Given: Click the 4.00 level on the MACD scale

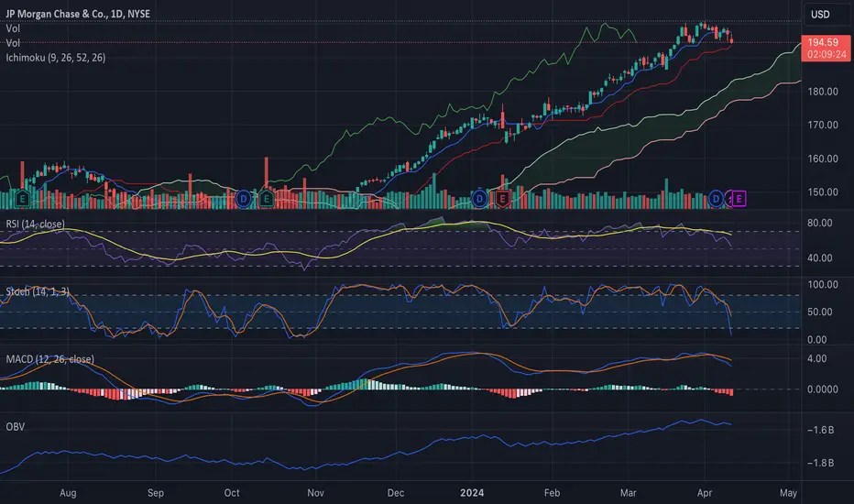Looking at the screenshot, I should point(817,358).
